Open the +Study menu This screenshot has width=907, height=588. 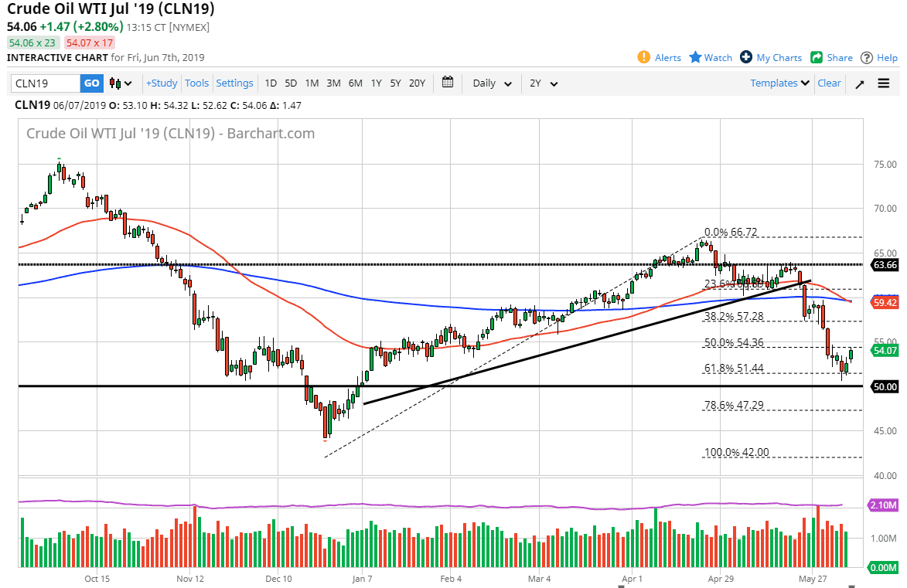(162, 83)
